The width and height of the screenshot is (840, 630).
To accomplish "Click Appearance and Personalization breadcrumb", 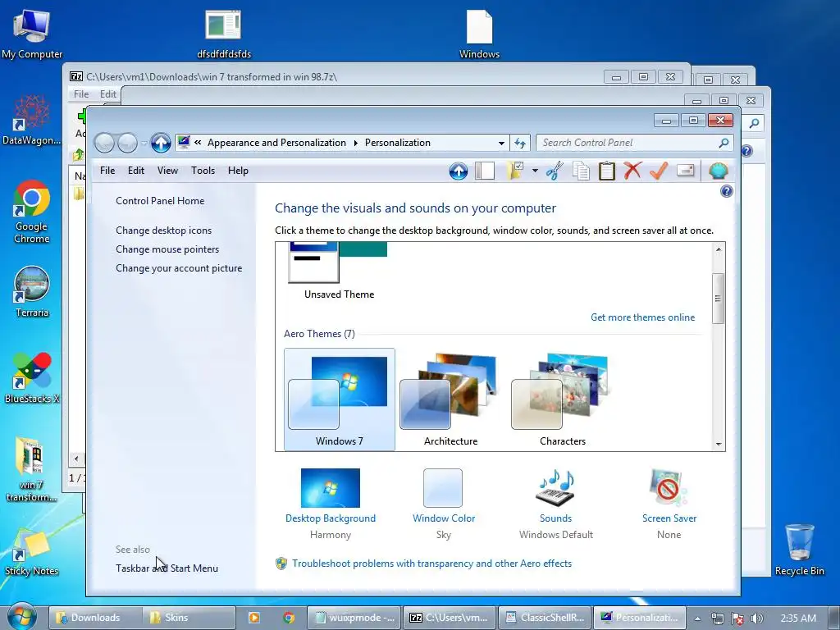I will pos(276,143).
